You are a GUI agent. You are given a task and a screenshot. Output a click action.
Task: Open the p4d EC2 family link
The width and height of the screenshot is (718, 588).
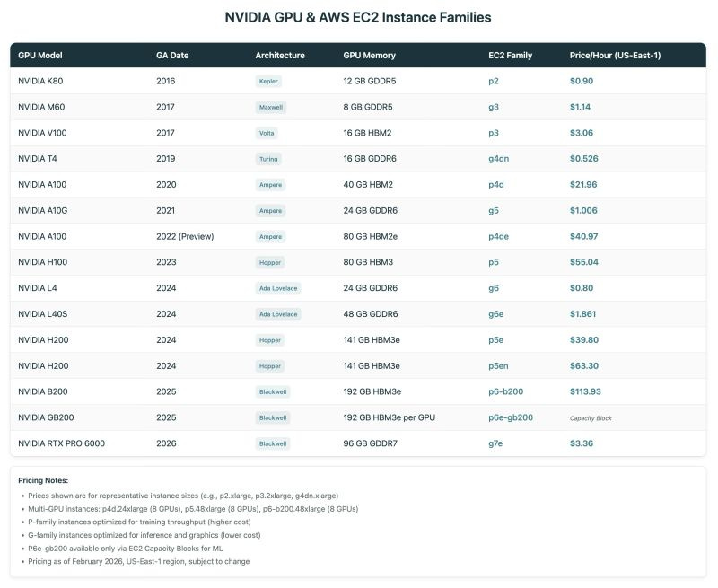pos(496,185)
